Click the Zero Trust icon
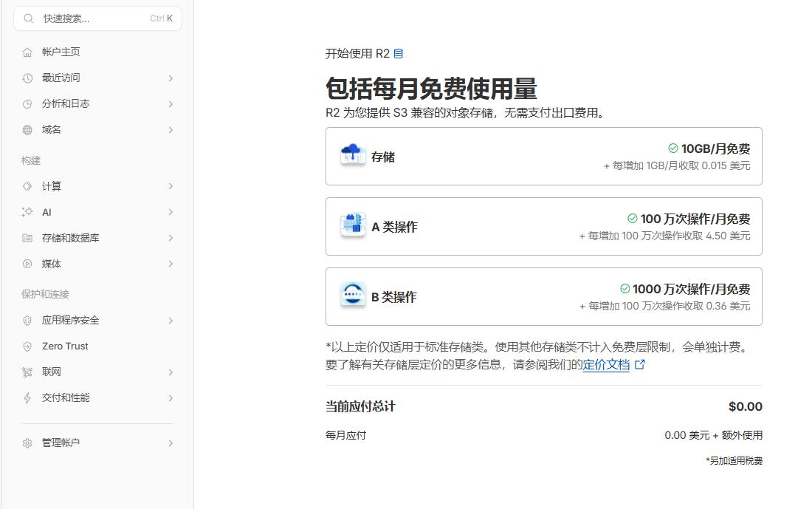Image resolution: width=812 pixels, height=509 pixels. 27,346
